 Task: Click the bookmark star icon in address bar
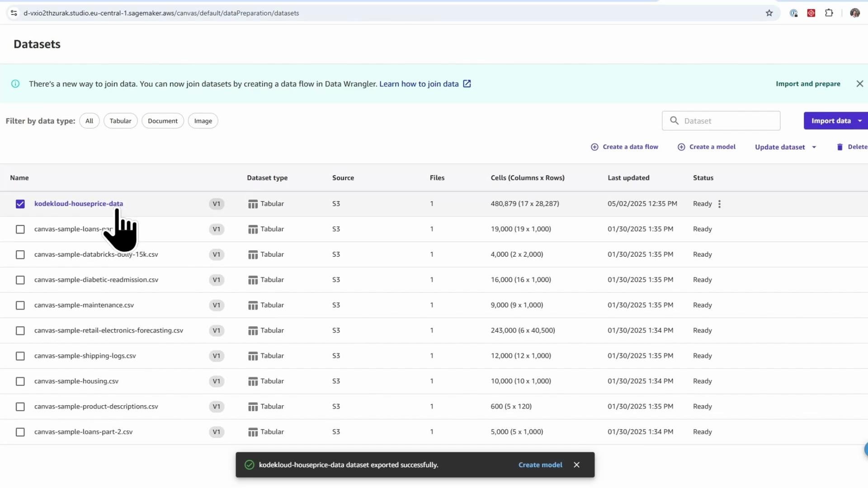point(769,13)
